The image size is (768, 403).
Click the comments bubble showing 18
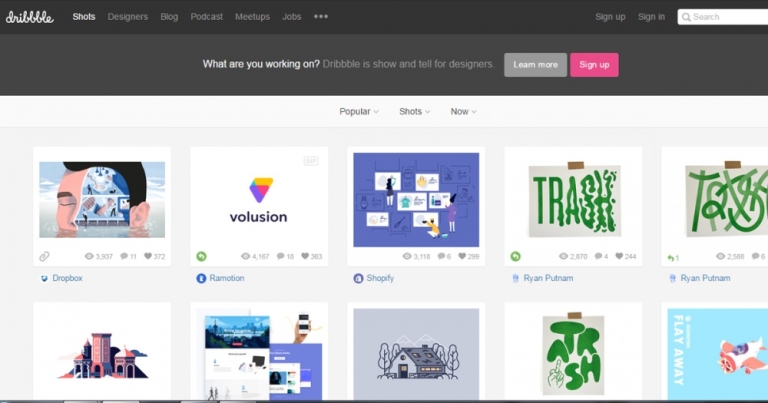280,256
